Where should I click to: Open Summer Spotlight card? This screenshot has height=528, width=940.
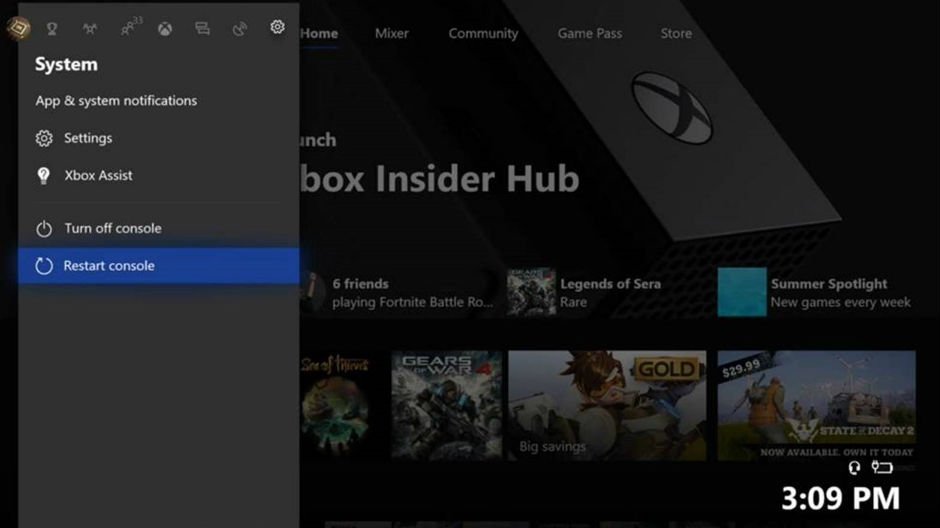tap(817, 292)
